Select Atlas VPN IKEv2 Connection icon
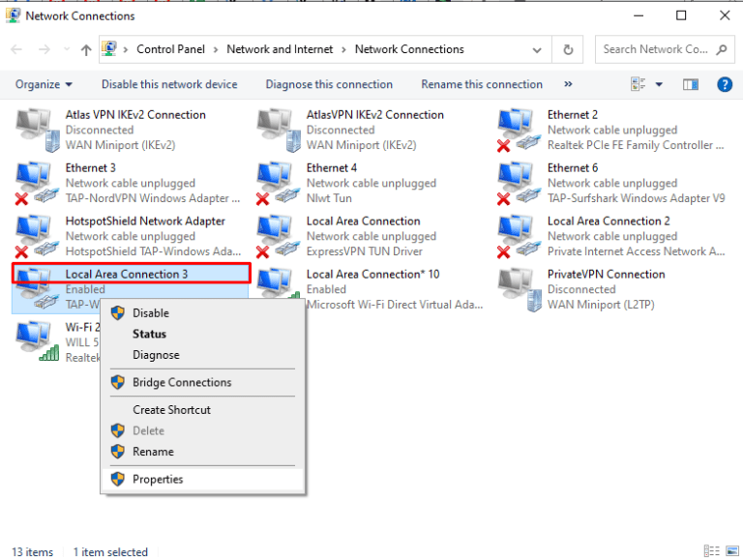The width and height of the screenshot is (743, 560). tap(35, 131)
